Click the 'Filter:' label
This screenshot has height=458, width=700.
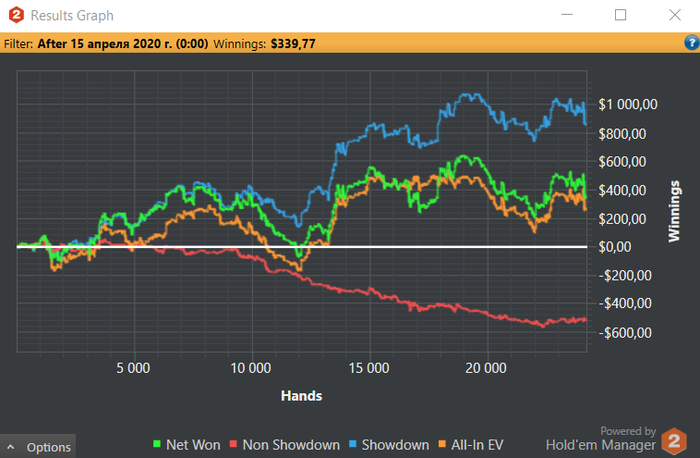(x=18, y=44)
